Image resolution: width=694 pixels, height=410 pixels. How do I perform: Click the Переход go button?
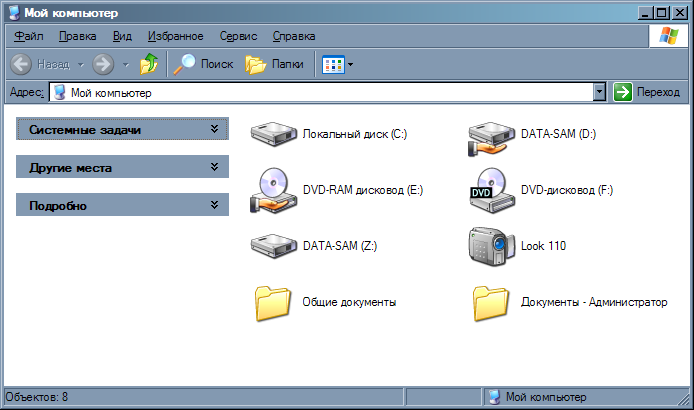pyautogui.click(x=647, y=92)
